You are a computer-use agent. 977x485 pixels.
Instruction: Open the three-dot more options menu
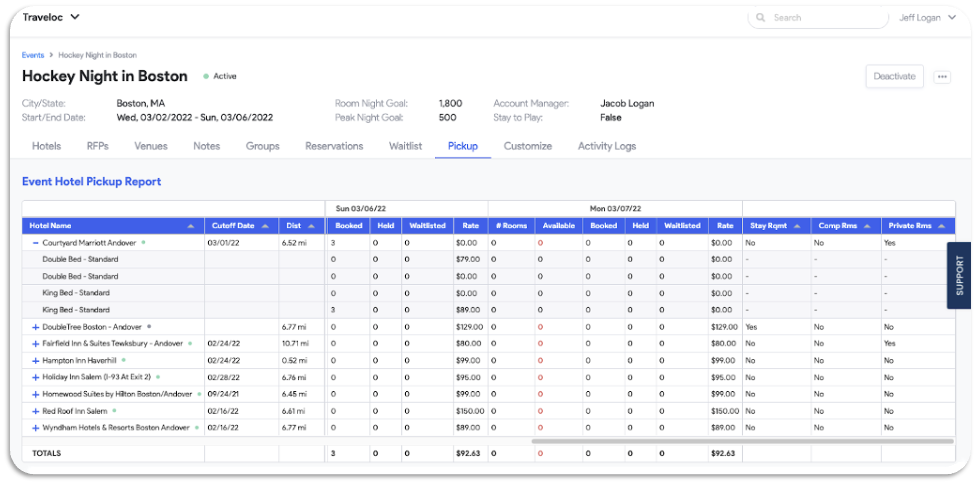(941, 77)
